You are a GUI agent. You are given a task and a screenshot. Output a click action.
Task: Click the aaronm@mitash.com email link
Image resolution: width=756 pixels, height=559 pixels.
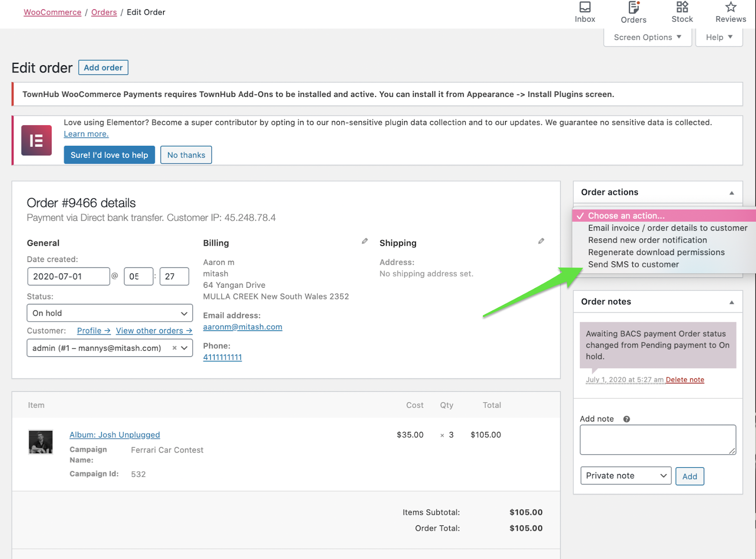(x=243, y=327)
